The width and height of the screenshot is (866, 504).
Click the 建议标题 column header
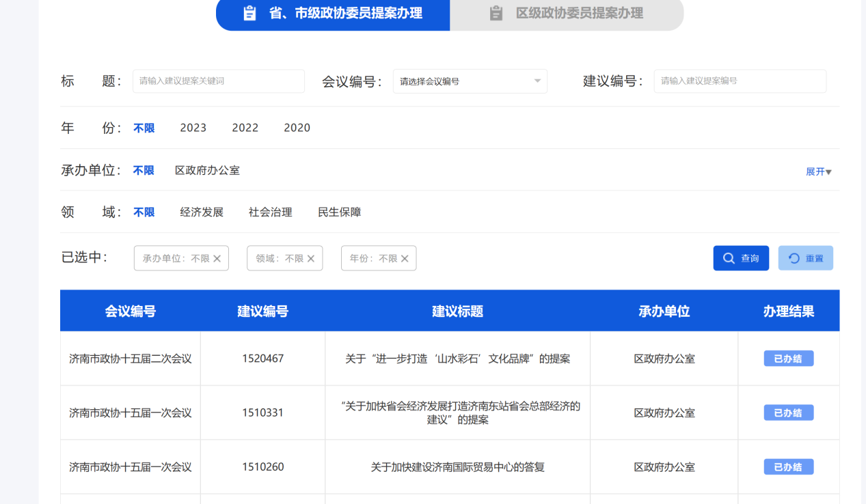(x=458, y=311)
